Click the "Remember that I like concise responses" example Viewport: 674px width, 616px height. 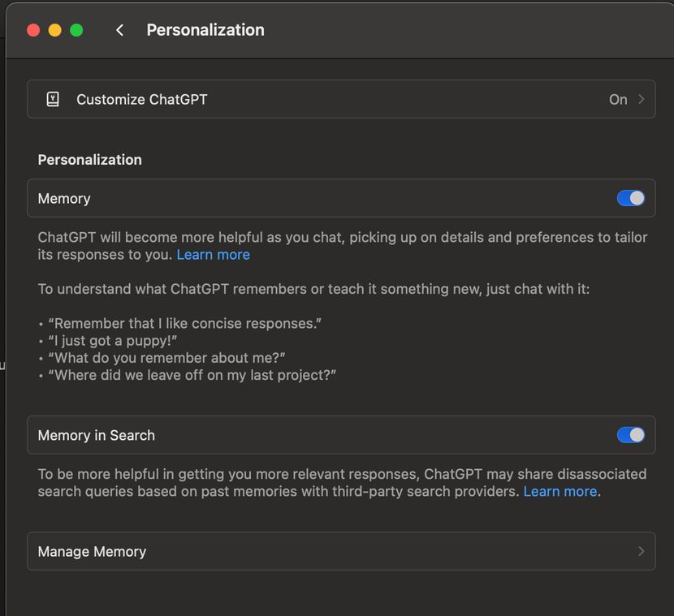pyautogui.click(x=184, y=323)
